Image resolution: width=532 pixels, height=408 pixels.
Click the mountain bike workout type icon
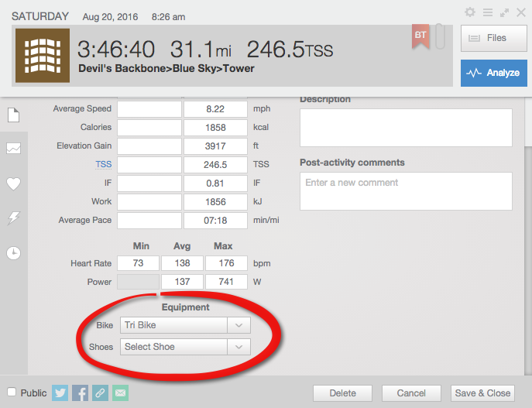point(43,56)
